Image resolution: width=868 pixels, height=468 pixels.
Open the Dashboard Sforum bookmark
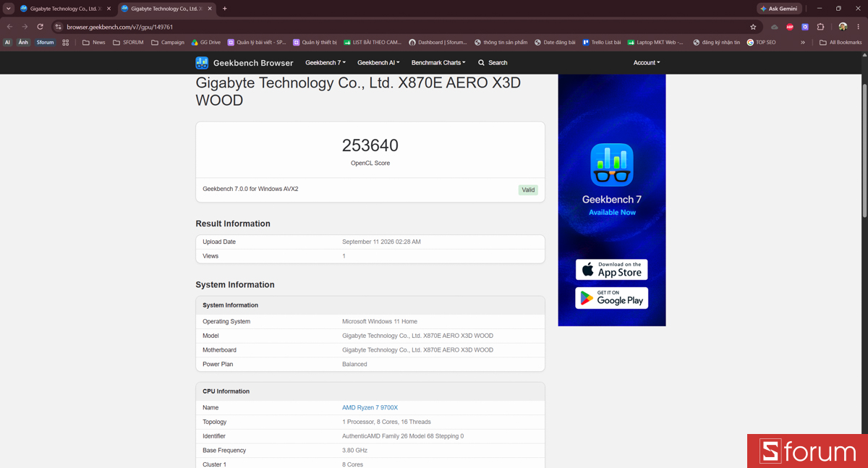pyautogui.click(x=438, y=43)
